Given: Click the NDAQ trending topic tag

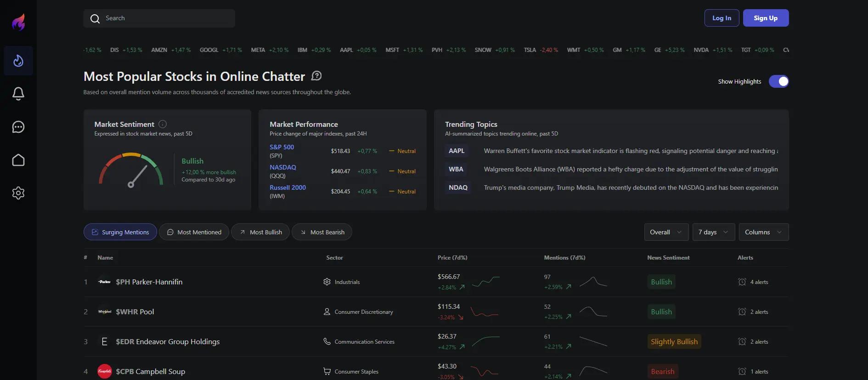Looking at the screenshot, I should tap(458, 187).
